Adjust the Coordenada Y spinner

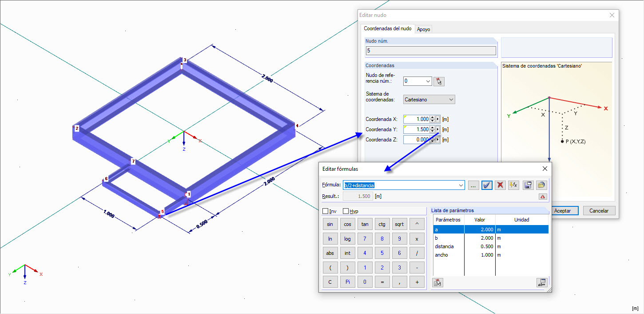433,129
